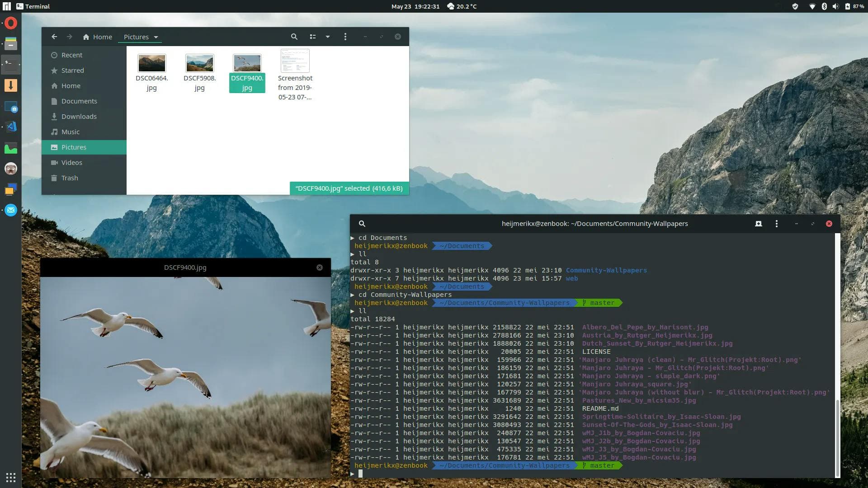
Task: Click Austria_by_Rutger_Heijmerikx.jpg in terminal
Action: coord(647,335)
